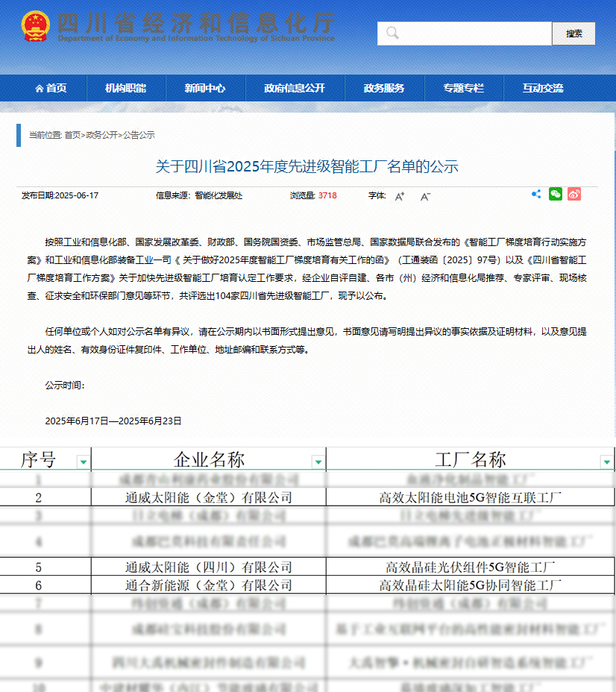Click the WeChat share icon
616x692 pixels.
[555, 194]
